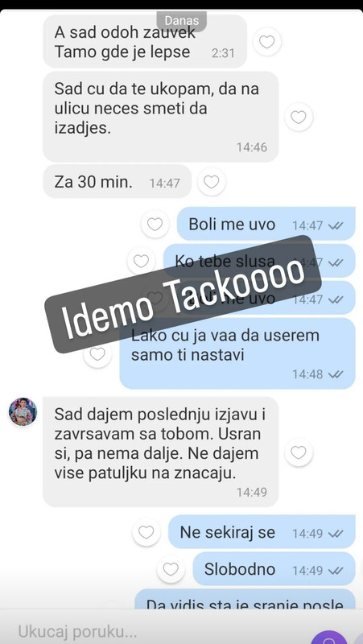Tap the "Da vidis sta je sranje" bubble

click(x=245, y=599)
